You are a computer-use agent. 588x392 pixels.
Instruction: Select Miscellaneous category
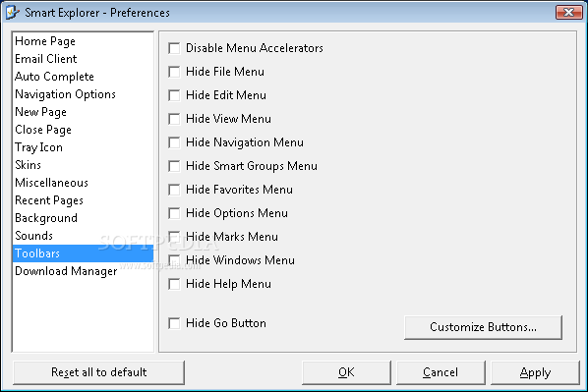[x=83, y=183]
